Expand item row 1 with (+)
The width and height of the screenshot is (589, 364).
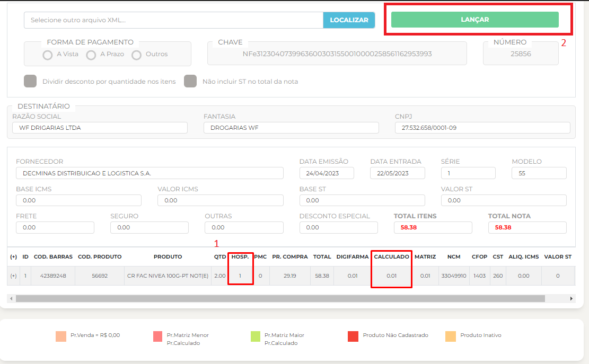pyautogui.click(x=14, y=276)
